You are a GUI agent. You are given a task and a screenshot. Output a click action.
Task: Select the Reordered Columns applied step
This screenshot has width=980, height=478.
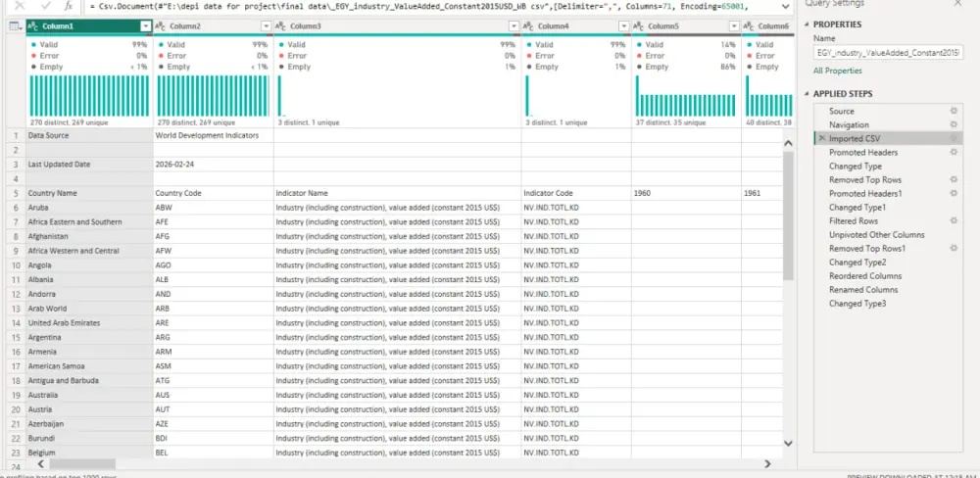click(865, 275)
